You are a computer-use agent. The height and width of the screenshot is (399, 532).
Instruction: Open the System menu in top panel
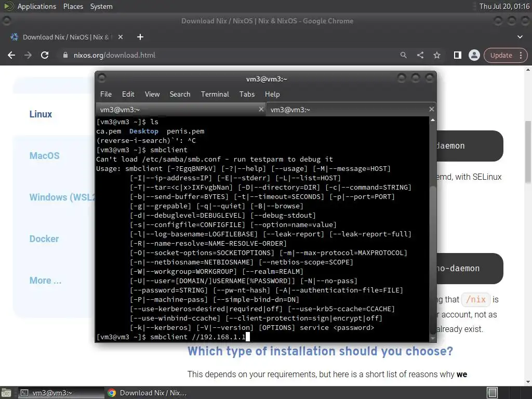[x=101, y=6]
